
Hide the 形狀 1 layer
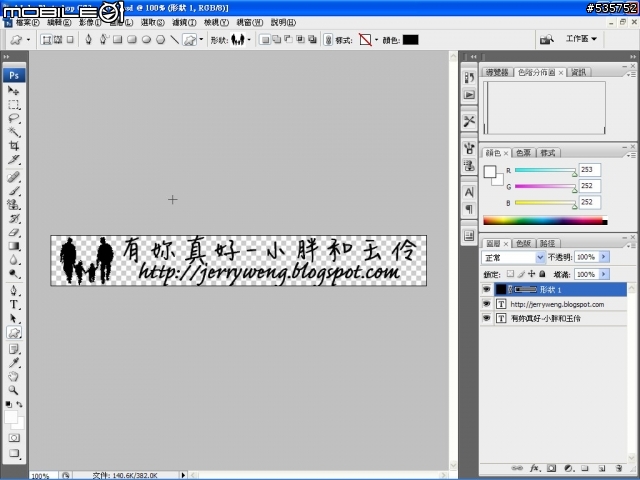(486, 289)
